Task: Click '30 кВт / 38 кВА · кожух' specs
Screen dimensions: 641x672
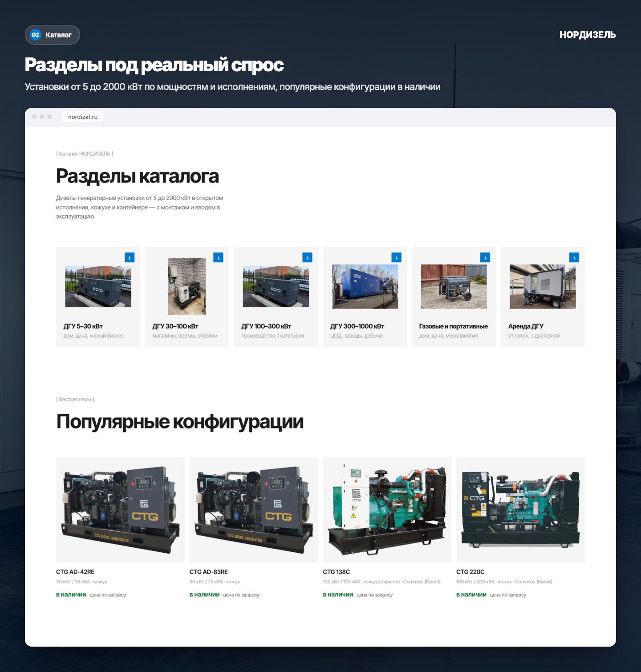Action: pyautogui.click(x=81, y=582)
